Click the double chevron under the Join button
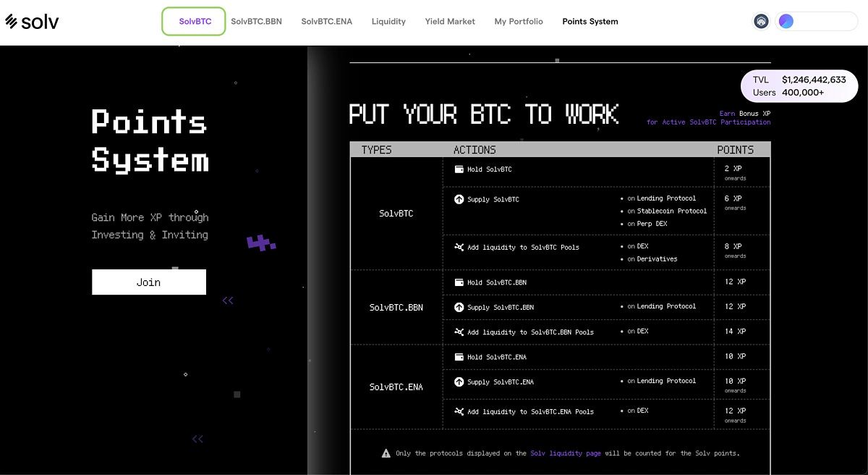868x475 pixels. pos(228,300)
